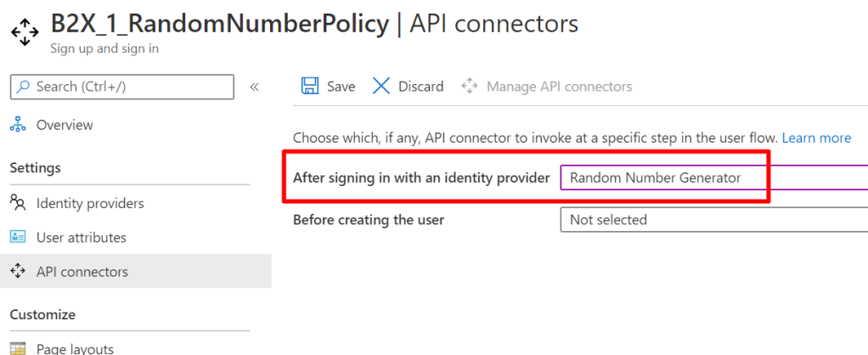Follow the Learn more link
The image size is (868, 355).
tap(816, 138)
